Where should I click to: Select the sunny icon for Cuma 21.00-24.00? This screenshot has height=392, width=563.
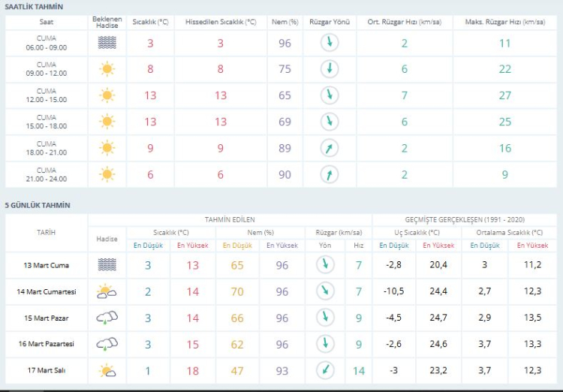click(x=107, y=174)
